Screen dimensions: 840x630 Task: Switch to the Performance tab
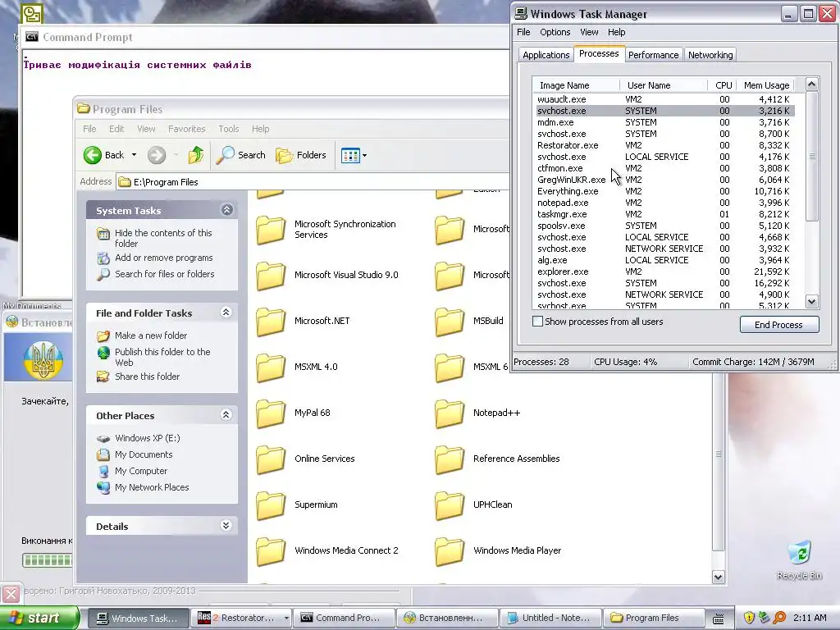click(x=653, y=55)
